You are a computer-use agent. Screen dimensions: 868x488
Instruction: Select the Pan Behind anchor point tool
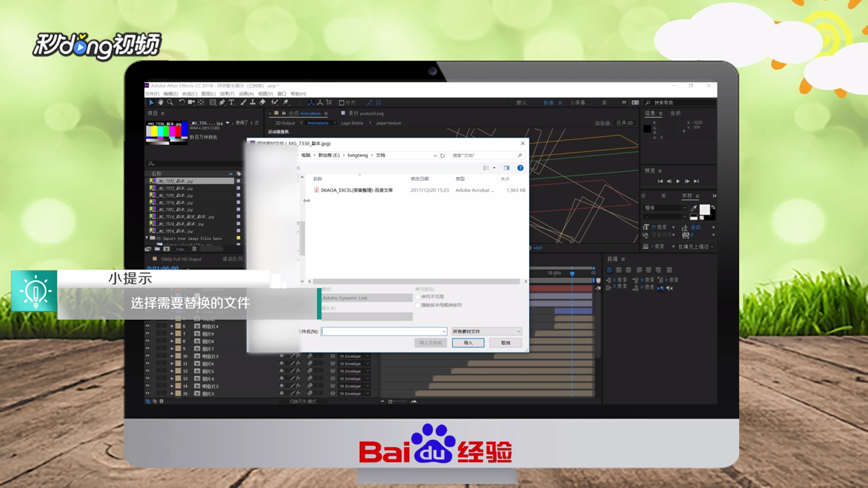pyautogui.click(x=201, y=102)
